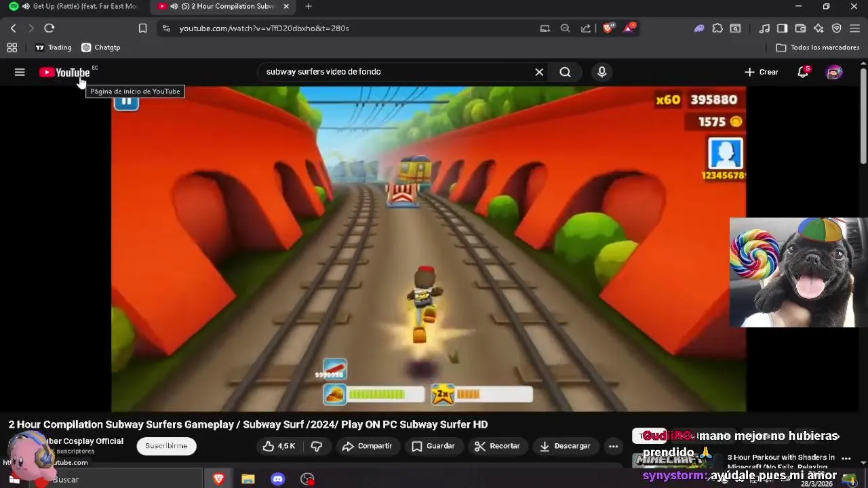The width and height of the screenshot is (868, 488).
Task: Open the Chatgtp bookmark
Action: coord(100,47)
